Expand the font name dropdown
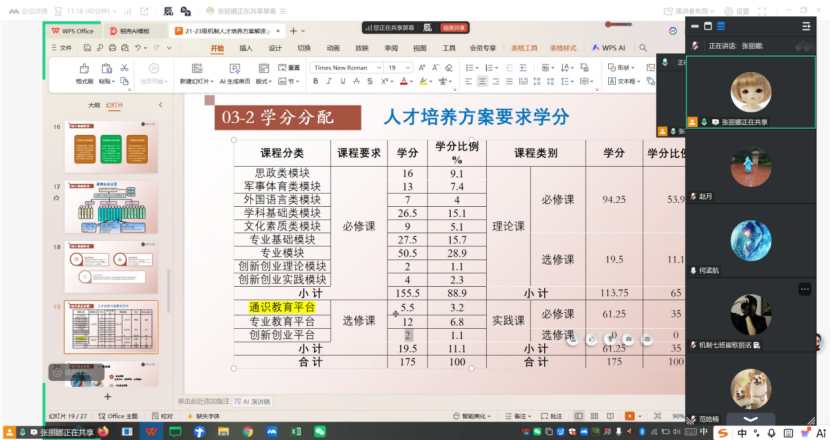The width and height of the screenshot is (831, 440). tap(378, 67)
